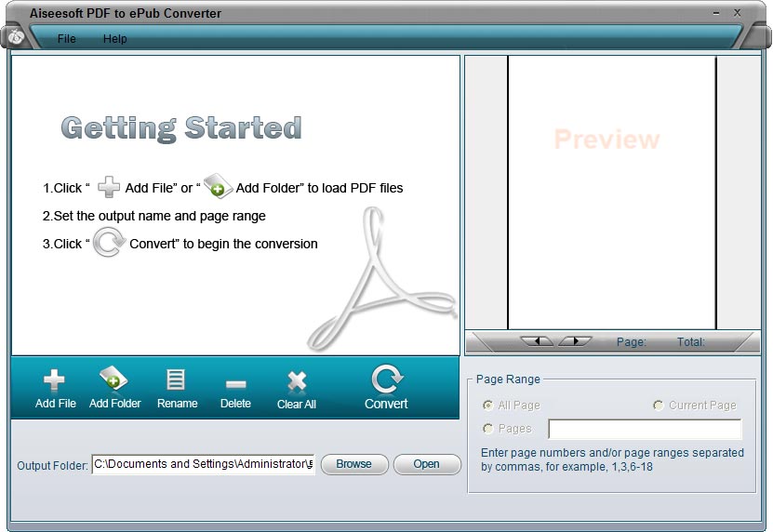Open the output folder
Image resolution: width=773 pixels, height=532 pixels.
tap(427, 464)
